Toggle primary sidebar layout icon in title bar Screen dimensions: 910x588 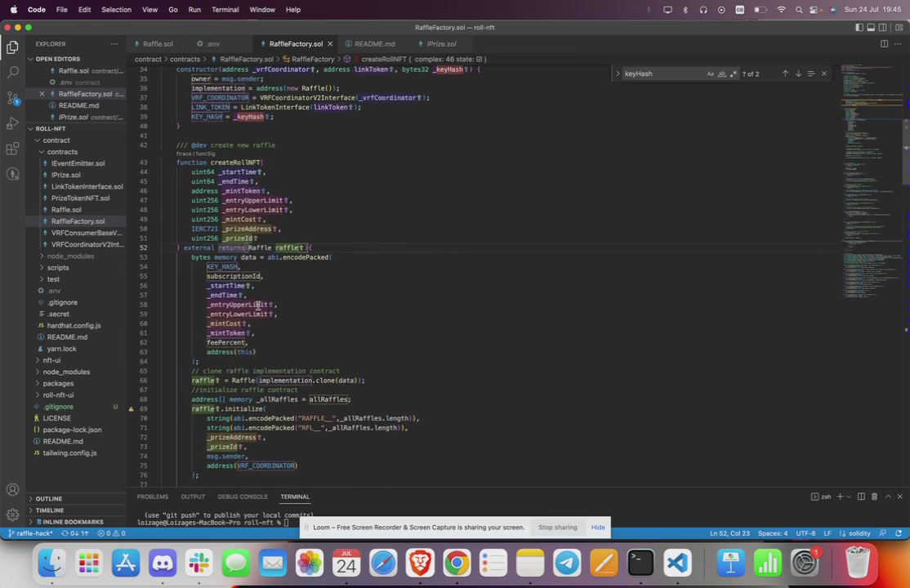tap(859, 27)
